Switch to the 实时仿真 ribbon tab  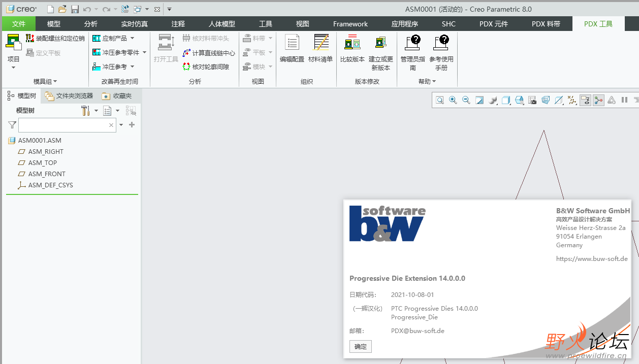[x=135, y=24]
